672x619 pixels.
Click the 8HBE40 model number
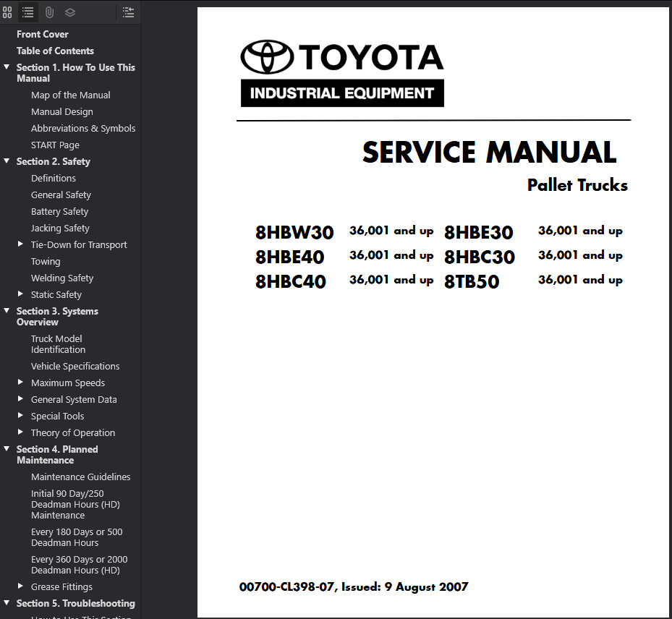click(290, 257)
